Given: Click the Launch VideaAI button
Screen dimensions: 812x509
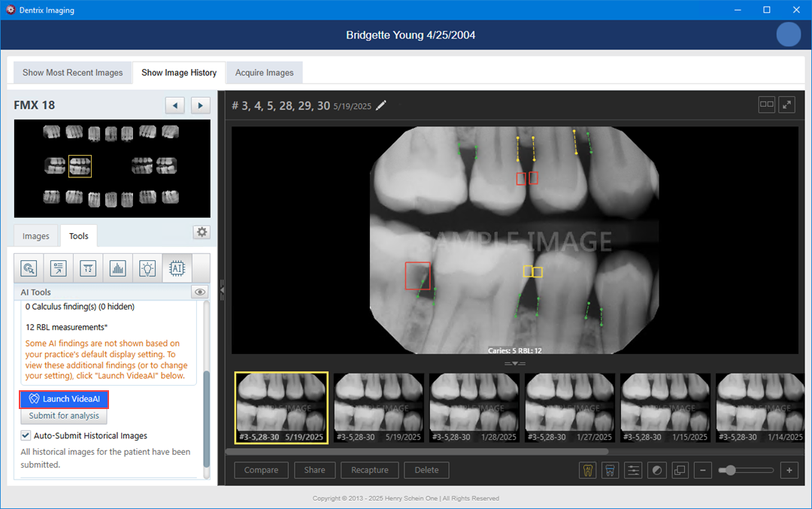Looking at the screenshot, I should pos(64,398).
